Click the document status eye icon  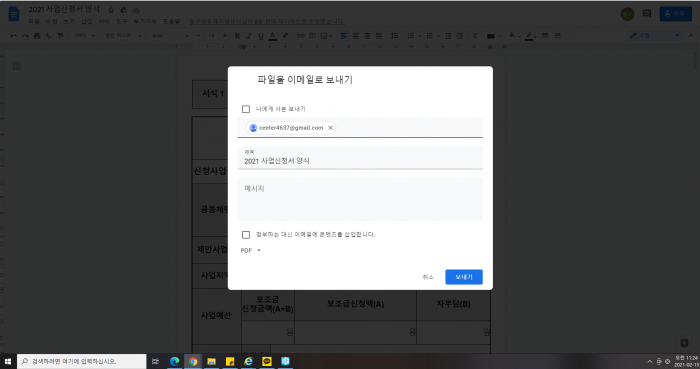[136, 10]
